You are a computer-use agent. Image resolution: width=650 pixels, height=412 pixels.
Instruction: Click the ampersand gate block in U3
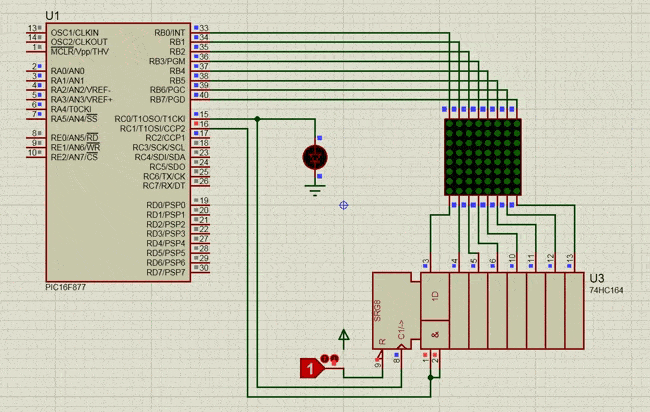click(x=435, y=334)
